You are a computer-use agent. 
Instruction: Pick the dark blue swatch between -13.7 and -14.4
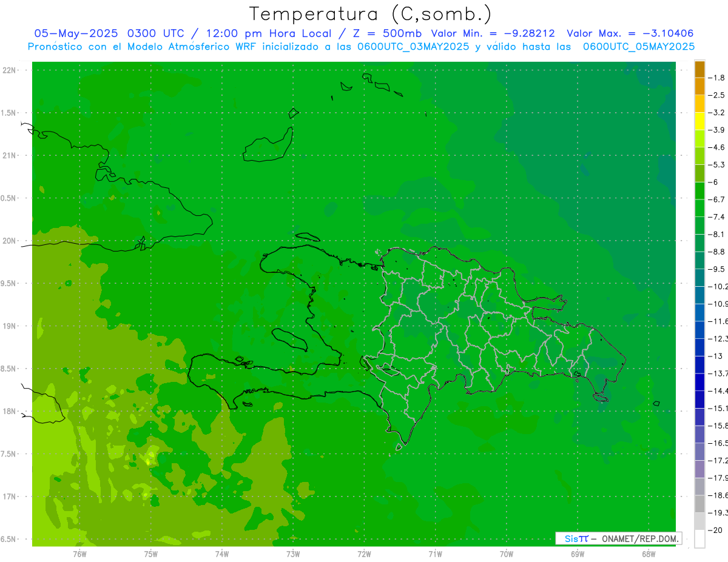click(699, 382)
